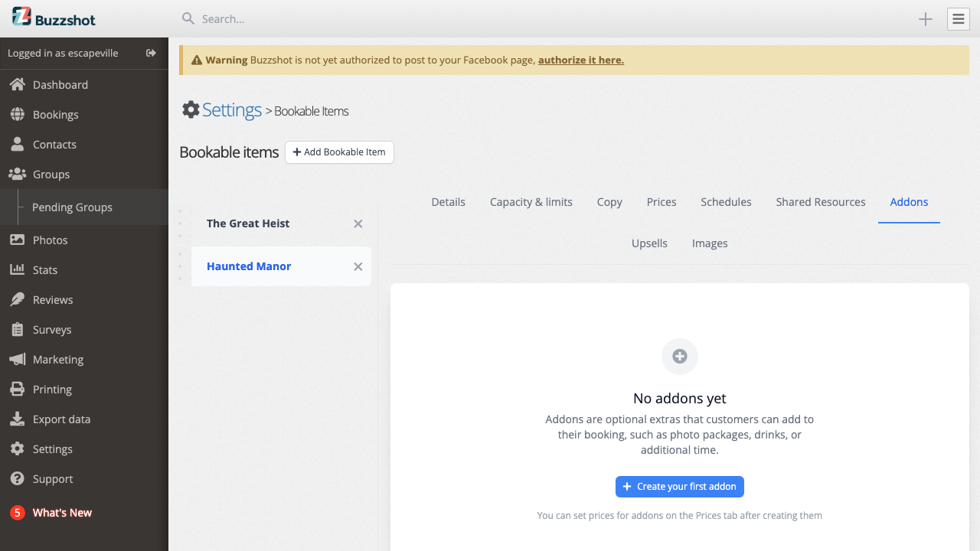Click the authorize it here link

click(581, 60)
